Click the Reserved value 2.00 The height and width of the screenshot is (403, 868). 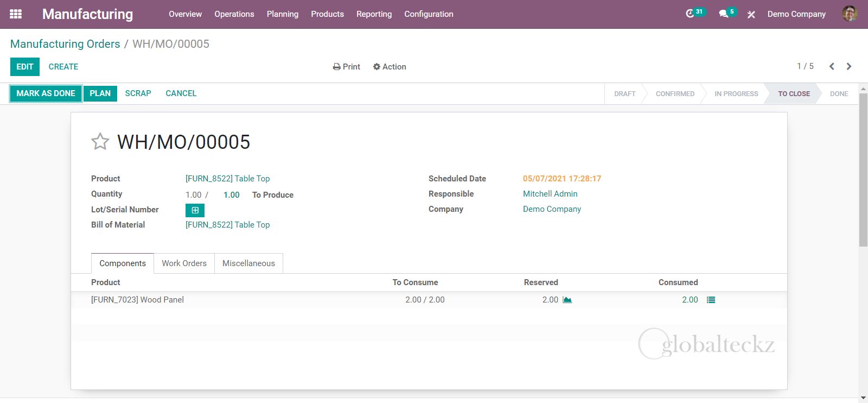[550, 300]
